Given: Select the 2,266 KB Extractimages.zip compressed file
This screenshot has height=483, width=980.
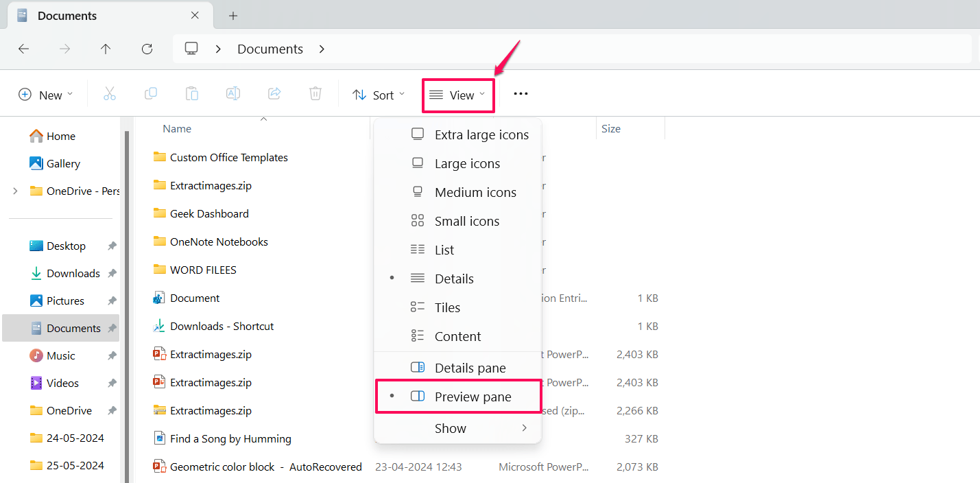Looking at the screenshot, I should (x=202, y=410).
